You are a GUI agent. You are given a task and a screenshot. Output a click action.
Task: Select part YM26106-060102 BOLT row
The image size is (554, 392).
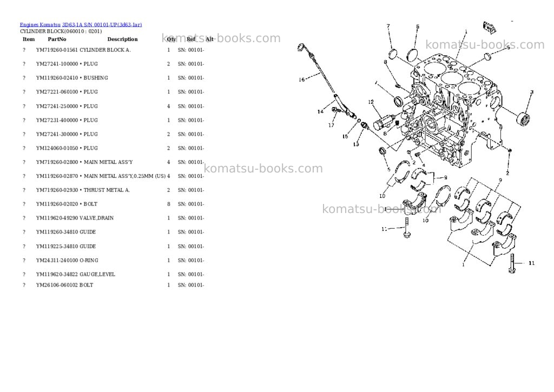click(114, 285)
